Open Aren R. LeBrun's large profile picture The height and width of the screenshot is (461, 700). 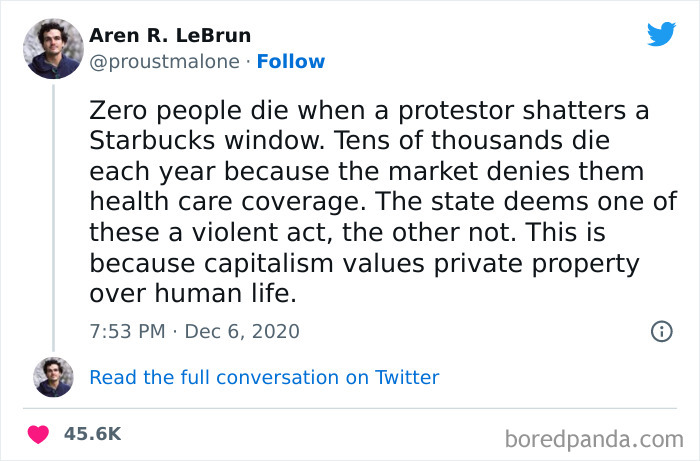coord(53,48)
